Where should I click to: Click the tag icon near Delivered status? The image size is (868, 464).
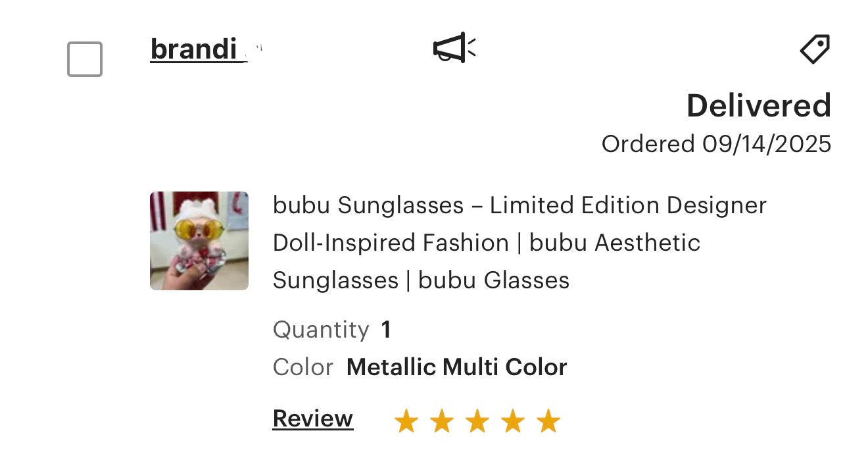(815, 49)
